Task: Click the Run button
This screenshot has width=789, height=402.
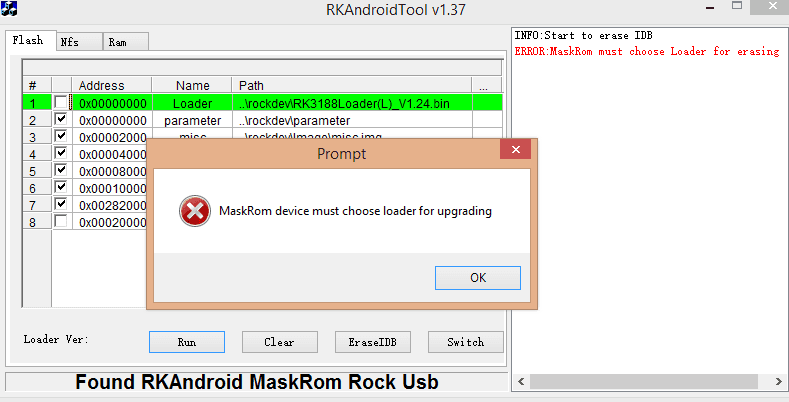Action: (x=187, y=342)
